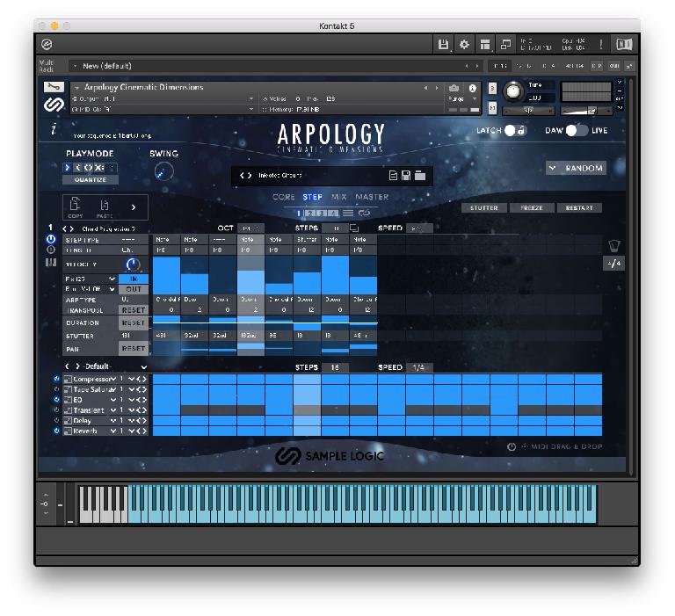Viewport: 675px width, 616px height.
Task: Select forward playmode arrow icon
Action: point(67,168)
